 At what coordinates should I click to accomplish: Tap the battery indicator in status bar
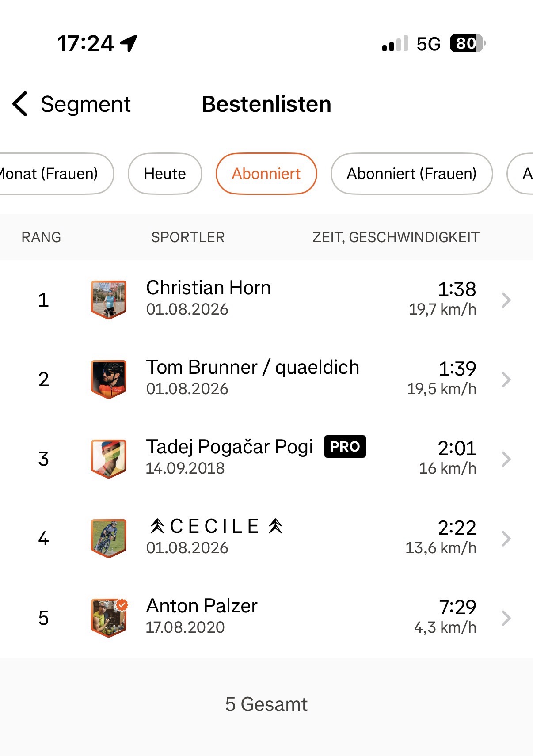pos(468,43)
